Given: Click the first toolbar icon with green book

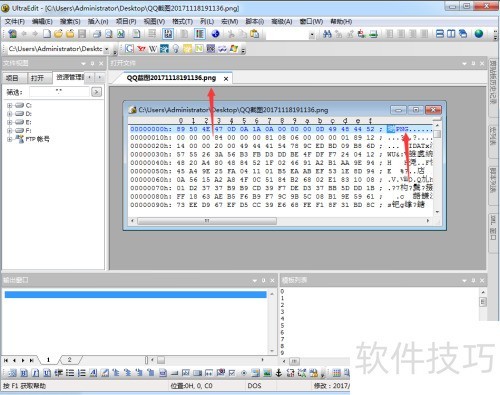Looking at the screenshot, I should [12, 34].
